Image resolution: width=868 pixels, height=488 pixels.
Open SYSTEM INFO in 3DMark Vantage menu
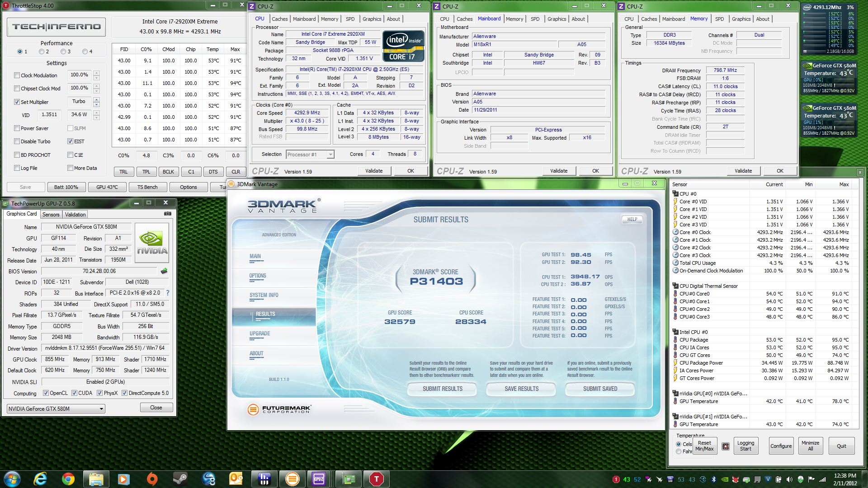pos(264,295)
